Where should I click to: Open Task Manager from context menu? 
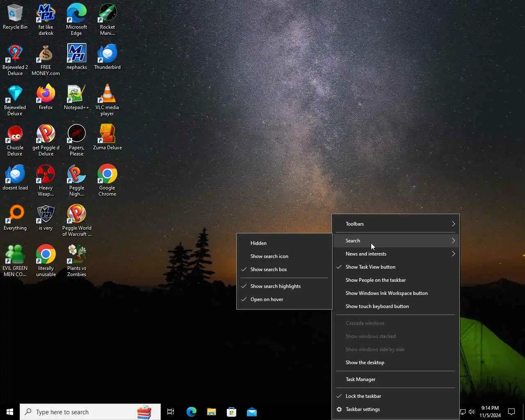[395, 379]
